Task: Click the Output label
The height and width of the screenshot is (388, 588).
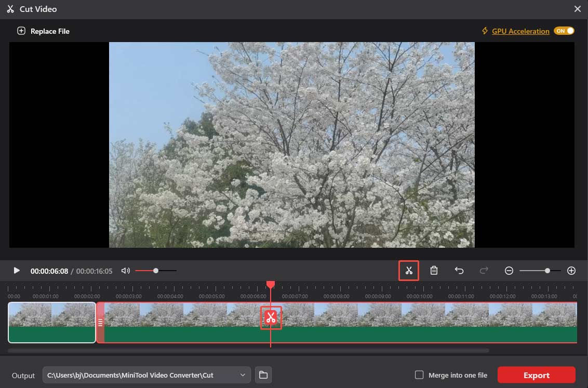Action: (x=23, y=375)
